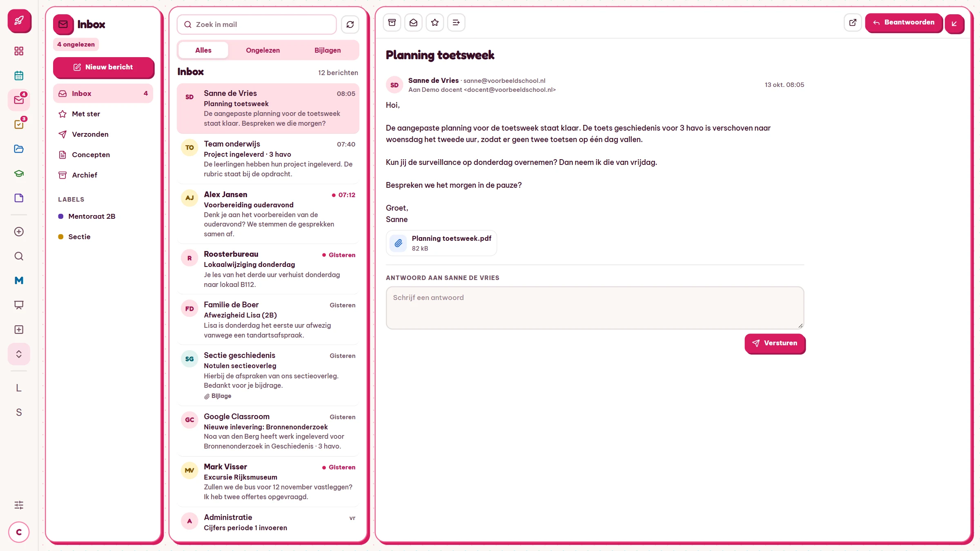
Task: Open the graduation cap icon in sidebar
Action: pyautogui.click(x=19, y=173)
